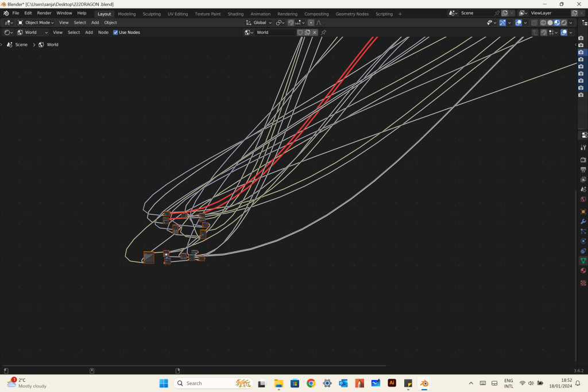Open the snapping options dropdown
This screenshot has height=392, width=588.
click(x=300, y=23)
